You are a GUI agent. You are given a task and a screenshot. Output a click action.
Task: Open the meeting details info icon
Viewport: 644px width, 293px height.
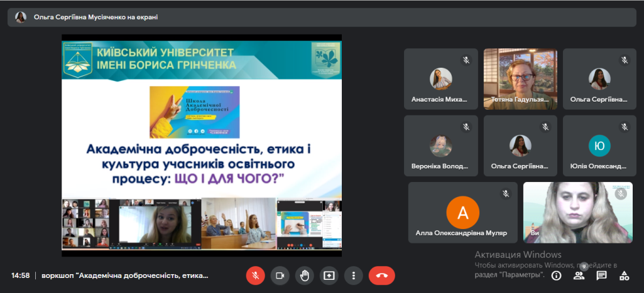coord(556,275)
